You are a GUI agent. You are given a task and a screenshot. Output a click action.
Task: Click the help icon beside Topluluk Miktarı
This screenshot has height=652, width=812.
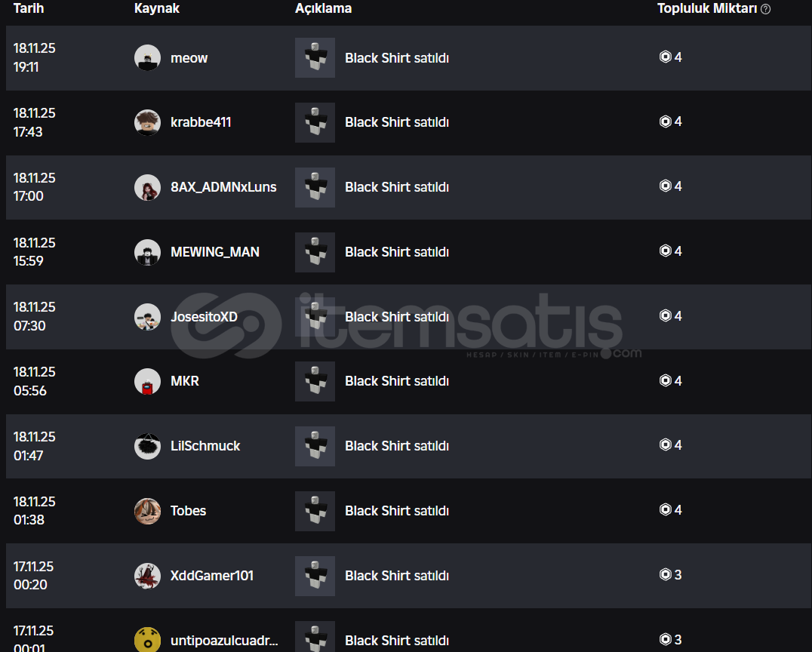coord(766,9)
